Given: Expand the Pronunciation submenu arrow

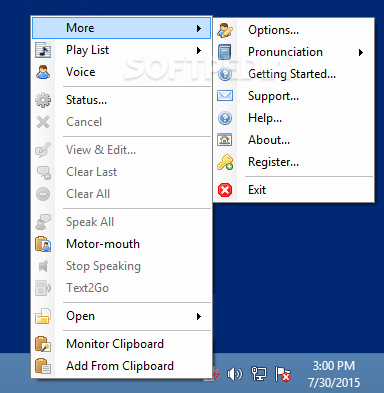Looking at the screenshot, I should pyautogui.click(x=361, y=52).
